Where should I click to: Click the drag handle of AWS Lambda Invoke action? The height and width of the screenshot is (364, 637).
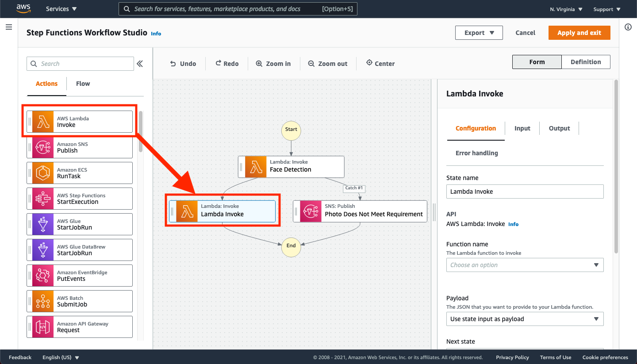(x=30, y=122)
